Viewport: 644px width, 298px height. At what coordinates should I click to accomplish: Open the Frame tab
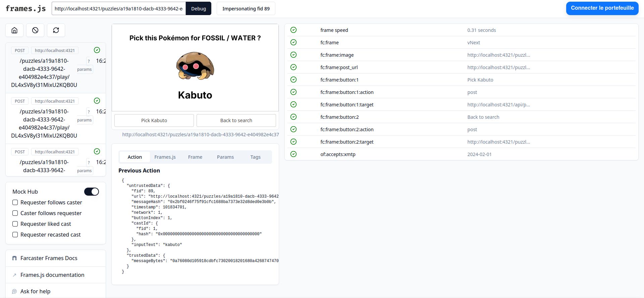pyautogui.click(x=195, y=157)
